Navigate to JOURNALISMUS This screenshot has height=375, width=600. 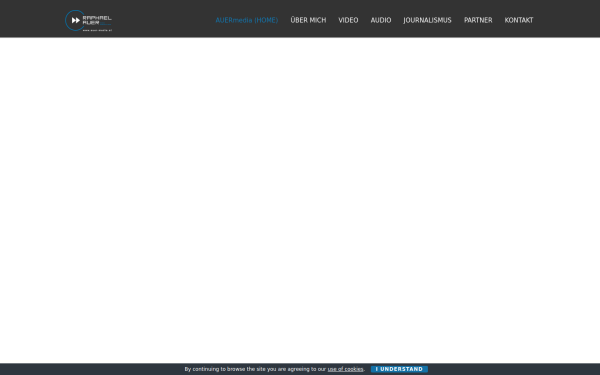[x=427, y=20]
